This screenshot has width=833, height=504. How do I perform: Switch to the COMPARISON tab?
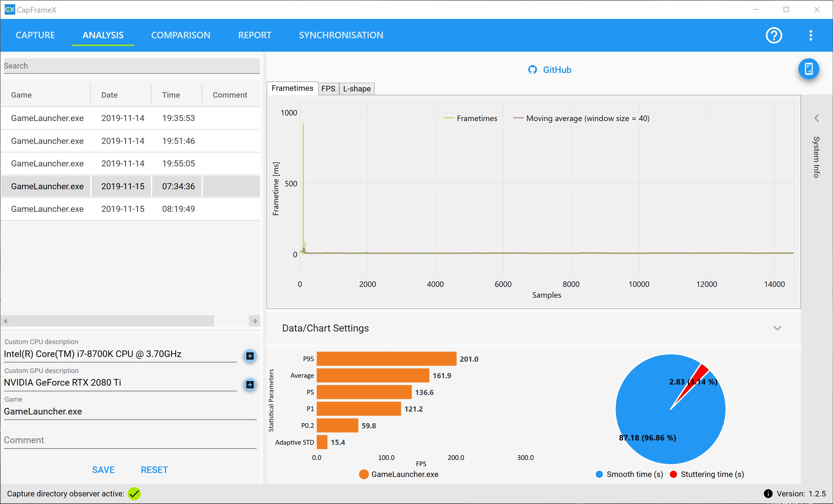[x=180, y=35]
